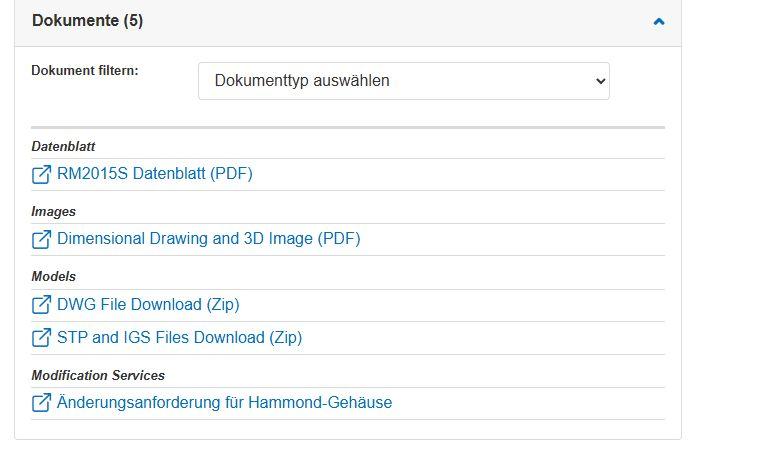Collapse the Dokumente section with the chevron

[x=659, y=21]
